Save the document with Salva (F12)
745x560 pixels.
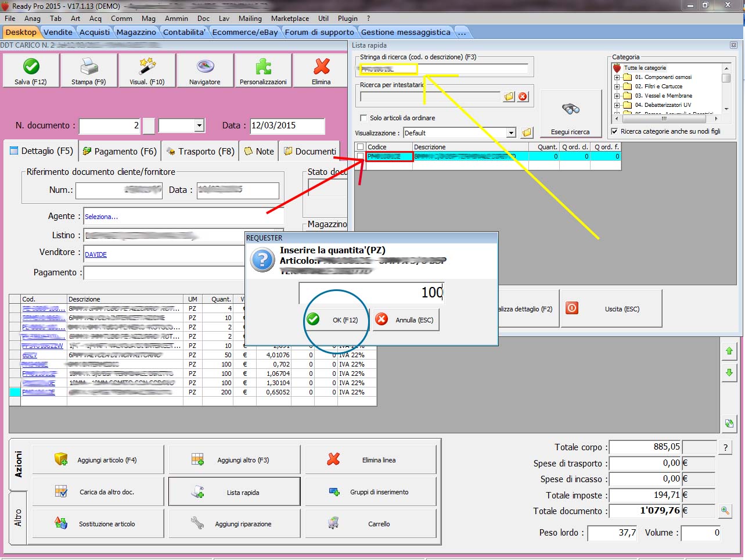[x=31, y=70]
